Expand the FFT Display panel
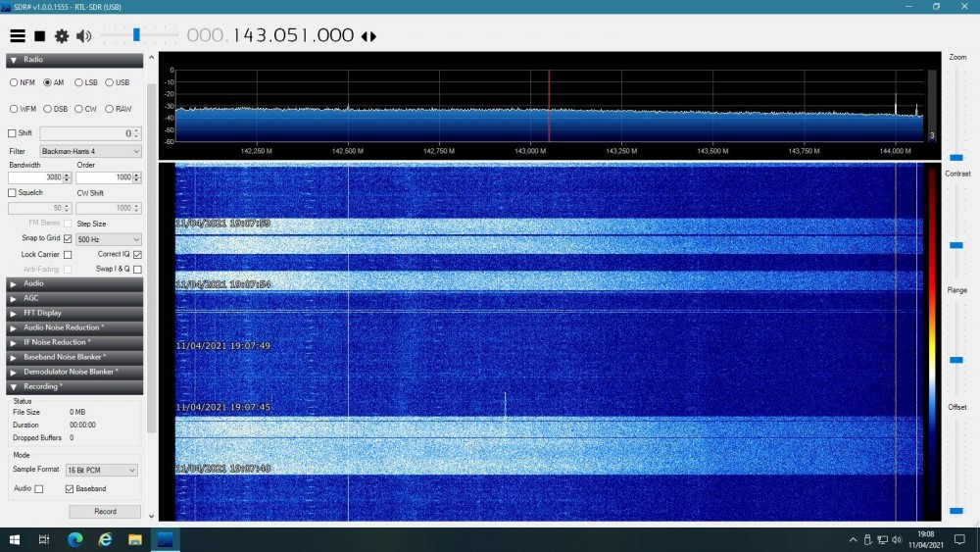The height and width of the screenshot is (552, 980). tap(74, 313)
